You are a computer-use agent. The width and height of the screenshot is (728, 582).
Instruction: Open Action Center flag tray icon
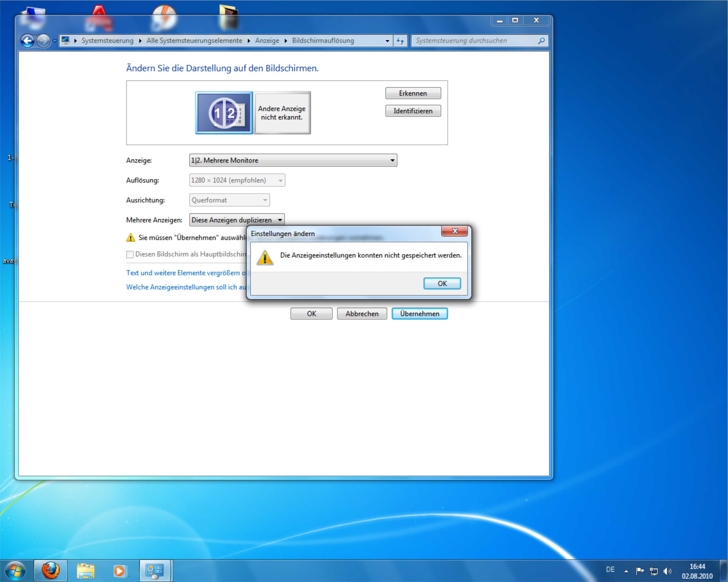pyautogui.click(x=639, y=571)
